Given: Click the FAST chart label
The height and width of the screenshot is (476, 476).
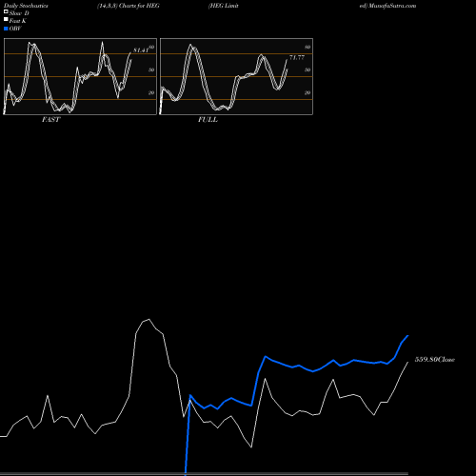Looking at the screenshot, I should 50,120.
